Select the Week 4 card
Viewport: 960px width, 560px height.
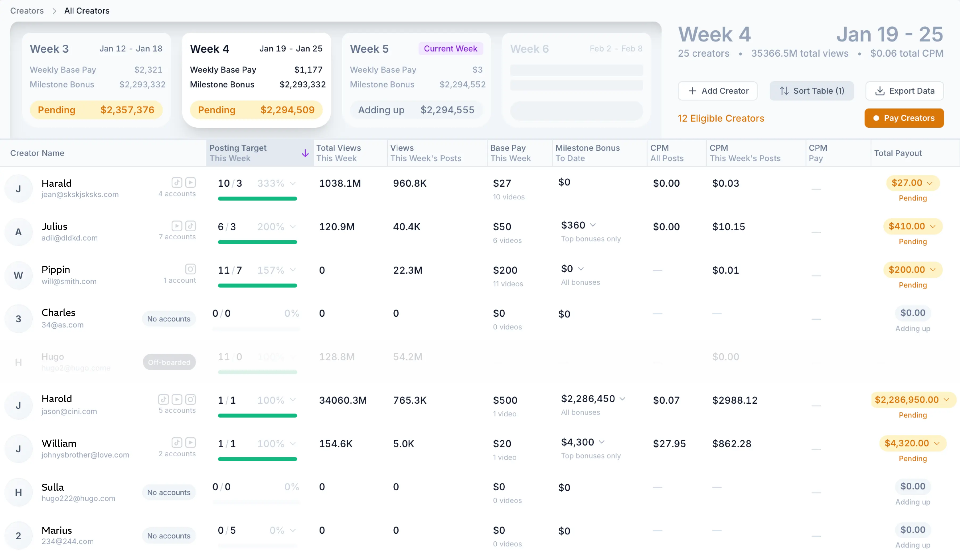click(x=256, y=80)
